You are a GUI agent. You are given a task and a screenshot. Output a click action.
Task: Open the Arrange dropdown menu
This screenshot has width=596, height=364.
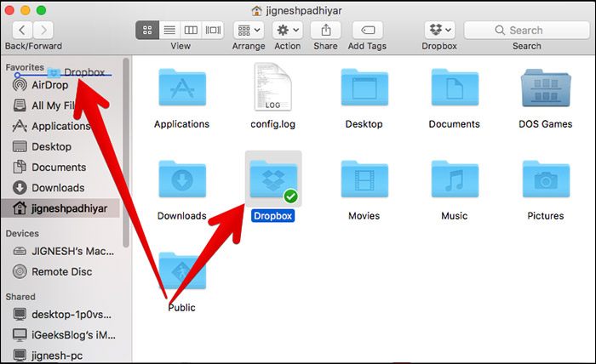249,30
